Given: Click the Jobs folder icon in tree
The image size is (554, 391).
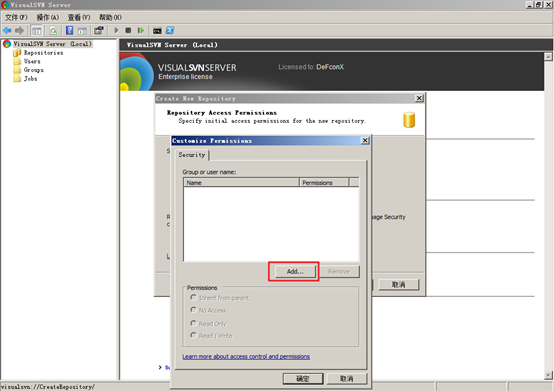Looking at the screenshot, I should 17,78.
